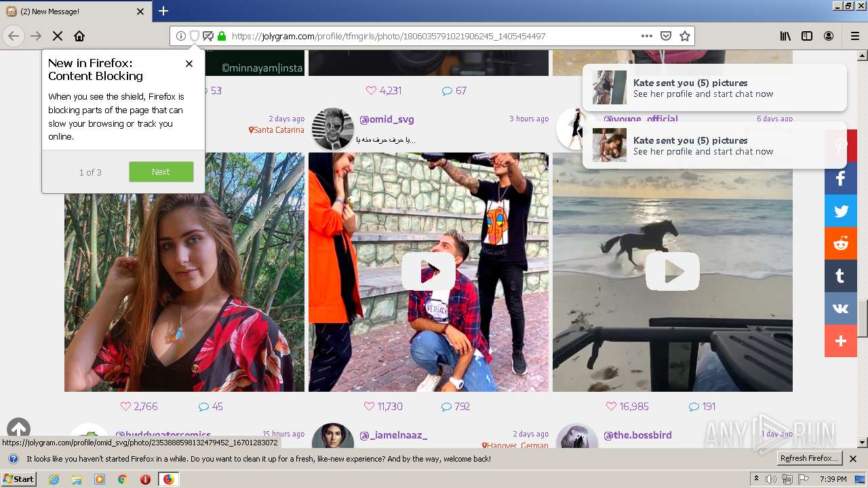The height and width of the screenshot is (488, 868).
Task: Close the Content Blocking popup
Action: click(189, 63)
